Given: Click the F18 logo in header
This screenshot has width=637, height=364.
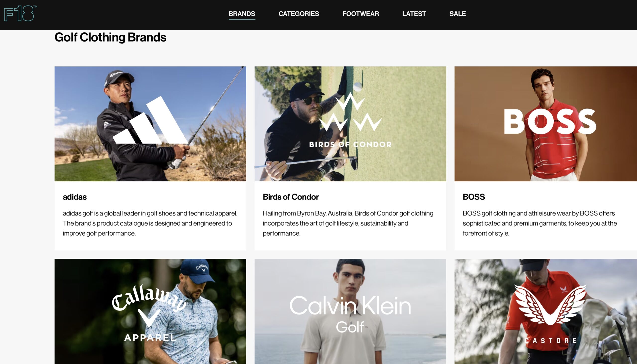Looking at the screenshot, I should [x=20, y=13].
